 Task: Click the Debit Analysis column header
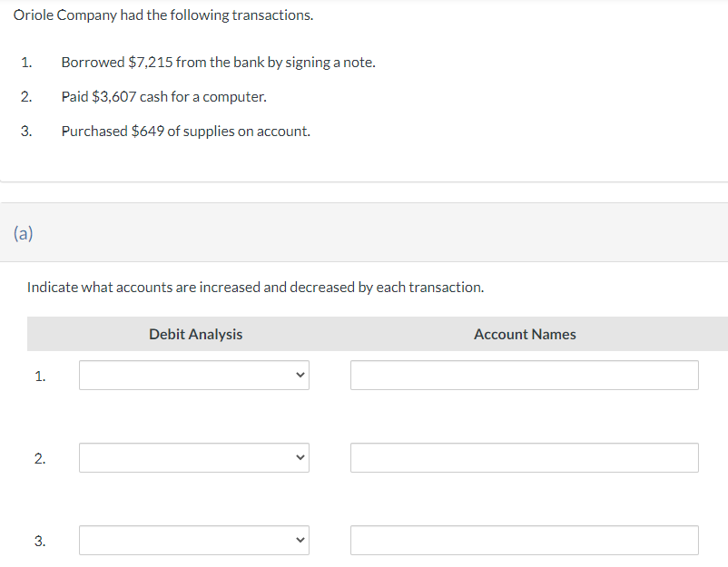pyautogui.click(x=196, y=334)
